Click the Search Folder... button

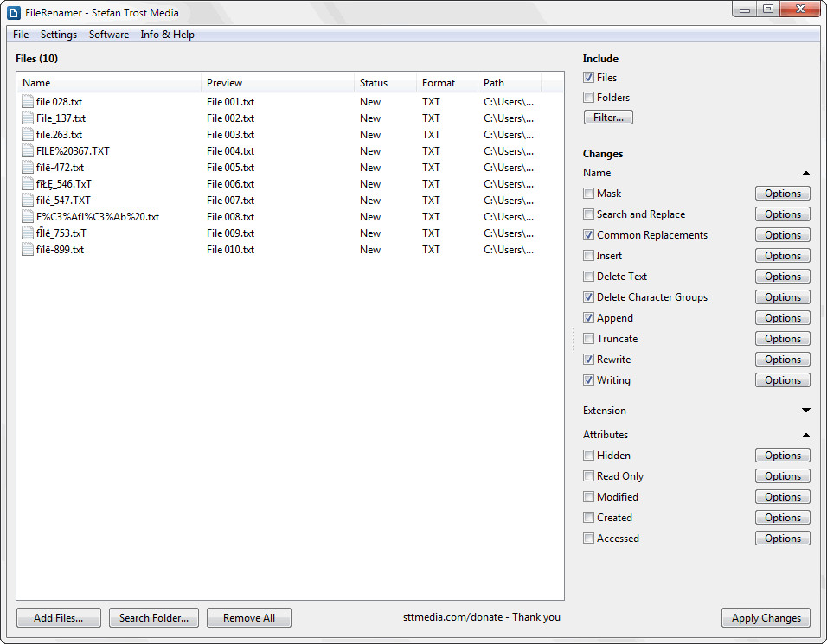(x=153, y=618)
